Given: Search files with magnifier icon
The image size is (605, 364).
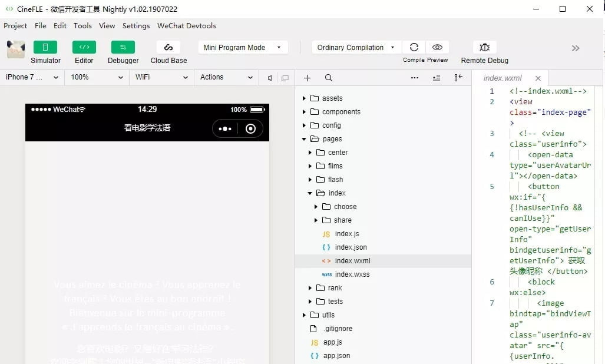Looking at the screenshot, I should pos(329,78).
